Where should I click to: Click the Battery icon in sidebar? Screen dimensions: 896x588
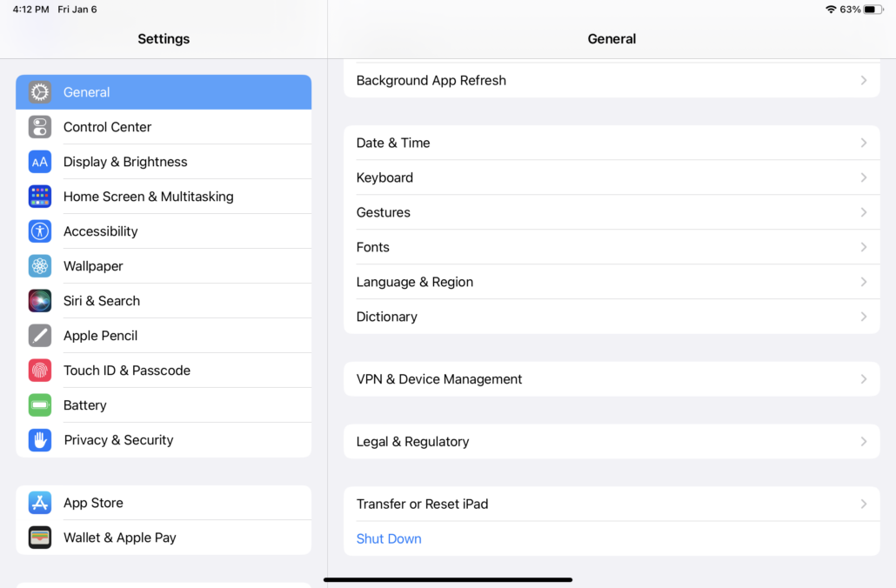pyautogui.click(x=39, y=405)
